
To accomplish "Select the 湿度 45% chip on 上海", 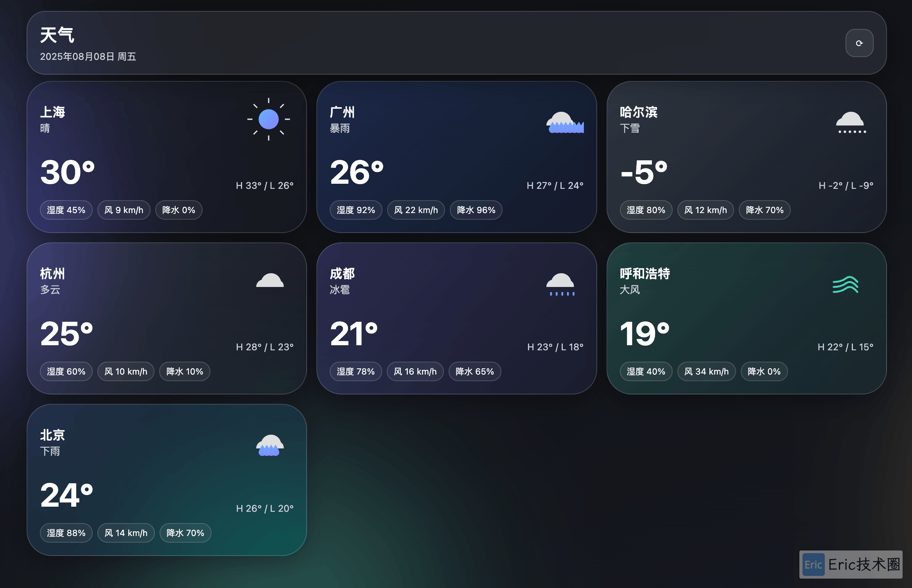I will pyautogui.click(x=66, y=210).
